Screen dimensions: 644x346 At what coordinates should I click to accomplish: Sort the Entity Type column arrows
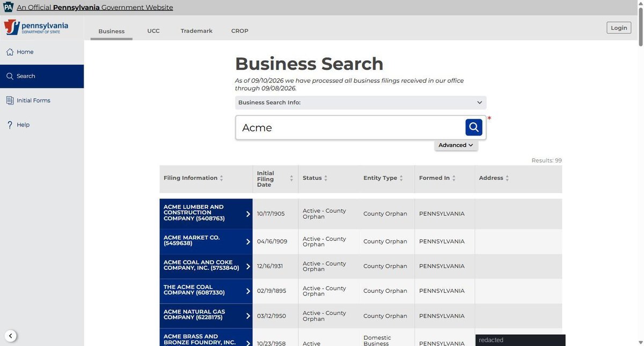click(401, 178)
